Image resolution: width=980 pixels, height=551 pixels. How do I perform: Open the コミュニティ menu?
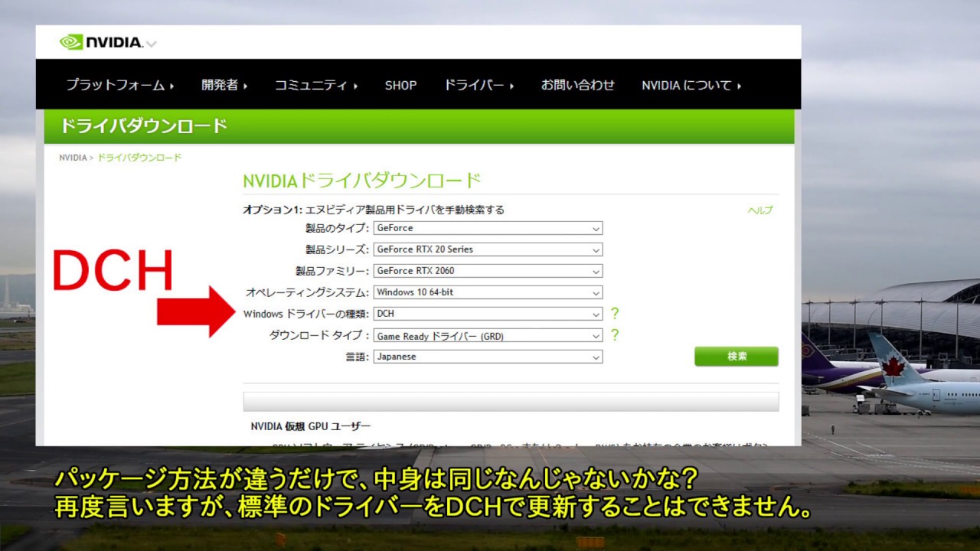[x=316, y=85]
